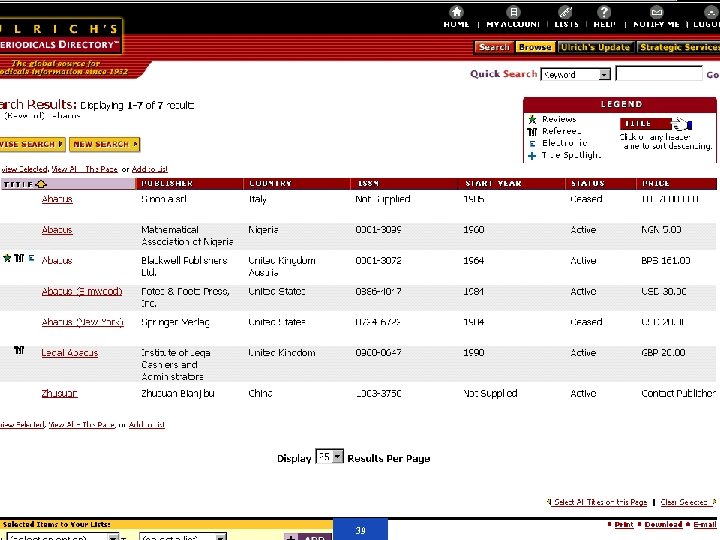The image size is (720, 540).
Task: Click the Download link
Action: click(663, 525)
